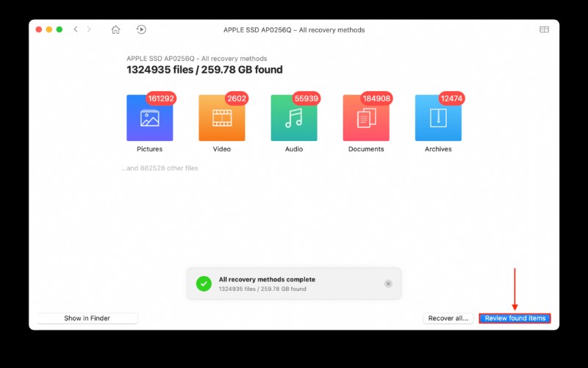Open the Pictures category icon
This screenshot has width=588, height=368.
pos(150,118)
